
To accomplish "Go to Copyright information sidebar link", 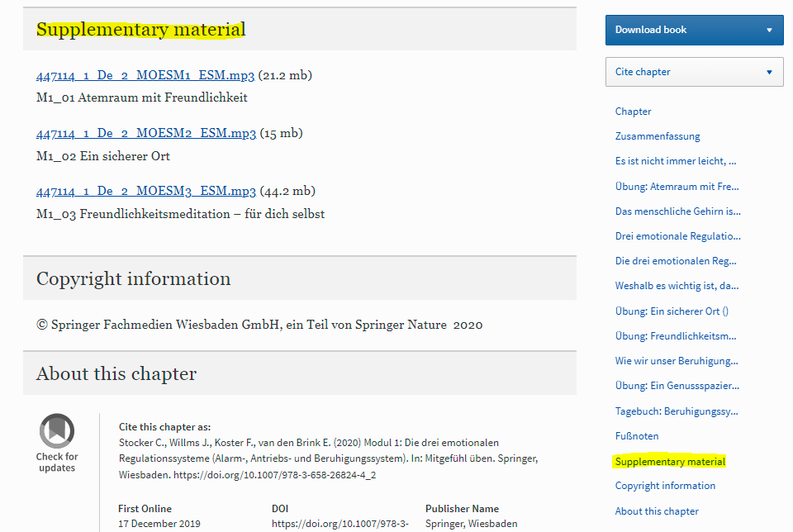I will [x=665, y=486].
